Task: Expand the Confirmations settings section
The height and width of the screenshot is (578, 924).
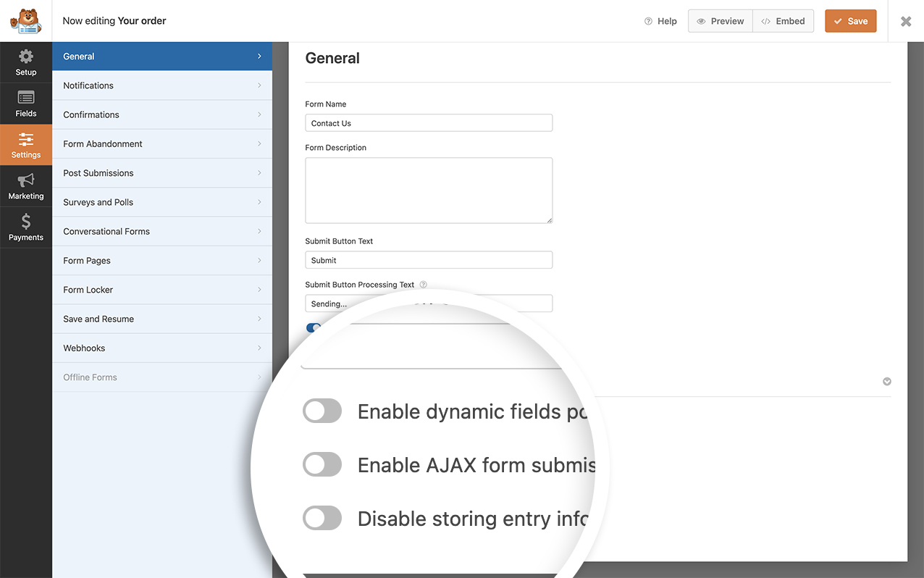Action: (x=162, y=114)
